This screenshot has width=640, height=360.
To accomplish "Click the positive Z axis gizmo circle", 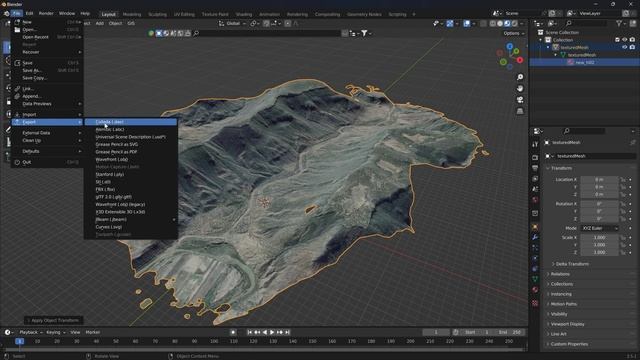I will 510,47.
